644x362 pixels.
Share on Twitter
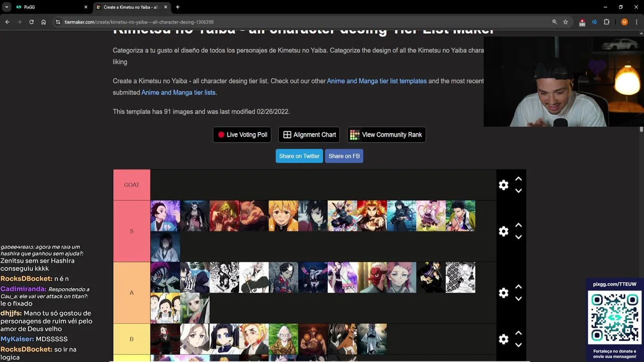point(299,156)
